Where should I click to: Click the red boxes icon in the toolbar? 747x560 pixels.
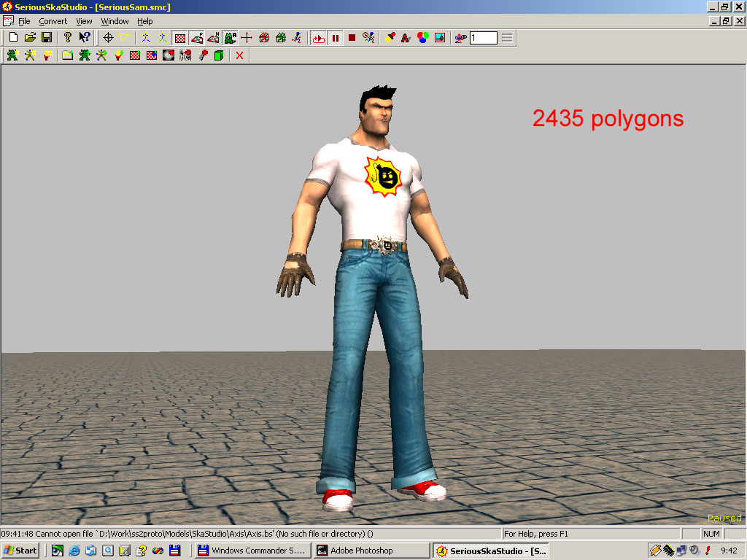pos(264,38)
